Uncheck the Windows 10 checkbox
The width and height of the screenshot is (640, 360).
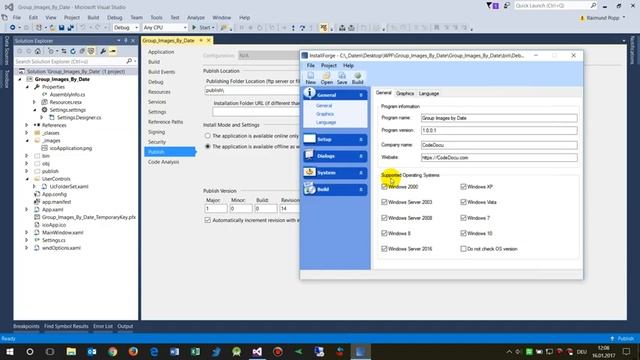point(463,233)
